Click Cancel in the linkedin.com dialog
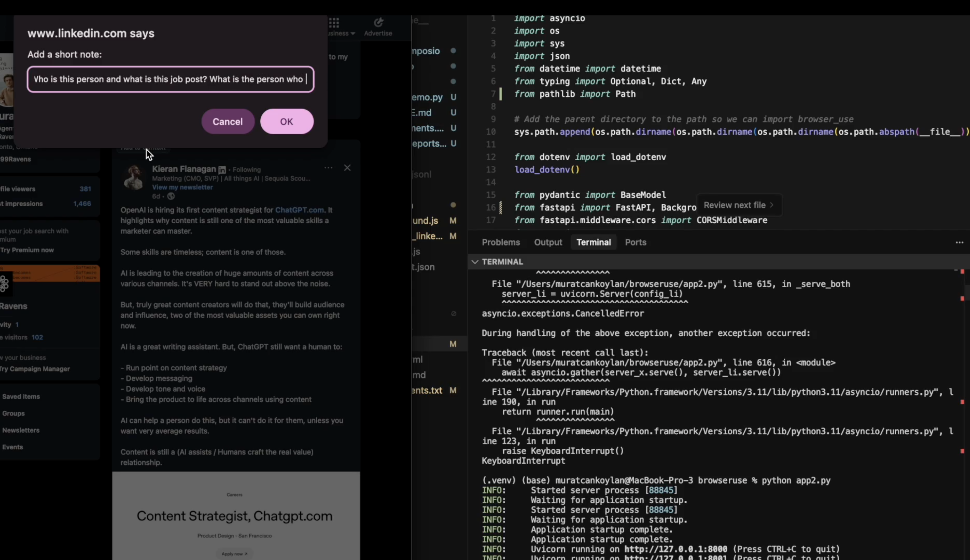The image size is (970, 560). coord(228,121)
